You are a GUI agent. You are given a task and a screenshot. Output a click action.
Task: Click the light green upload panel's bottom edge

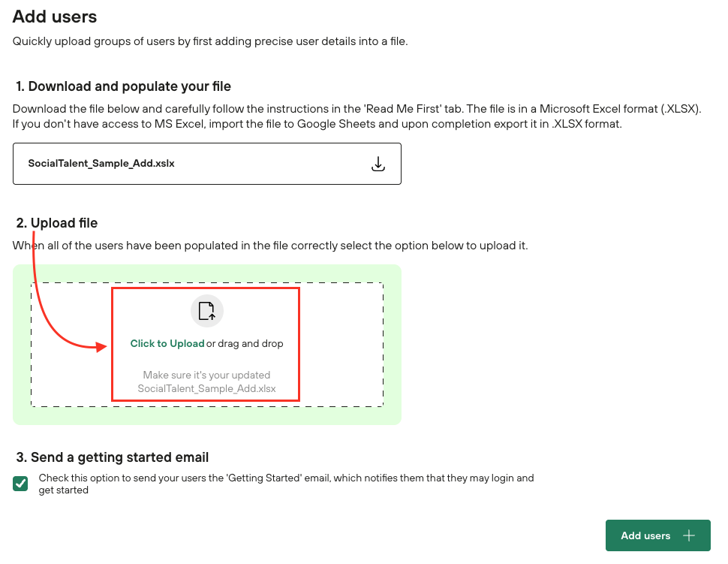pyautogui.click(x=207, y=417)
